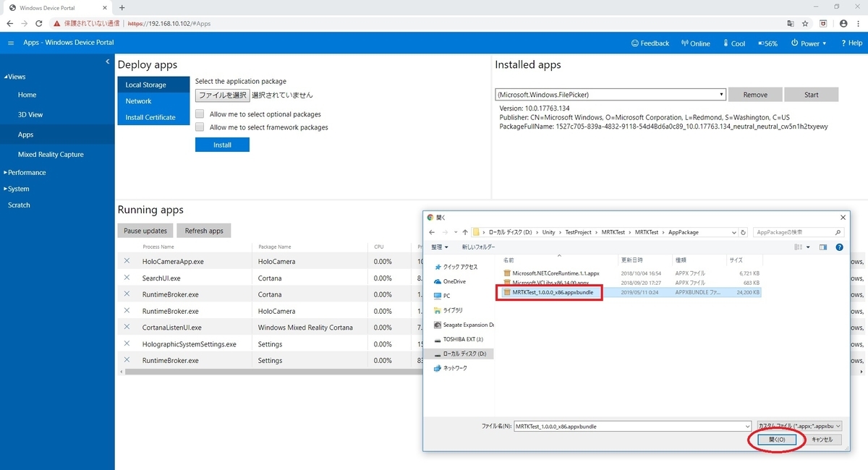Click the ファイルを選択 choose file button
Screen dimensions: 868x470
pos(222,95)
